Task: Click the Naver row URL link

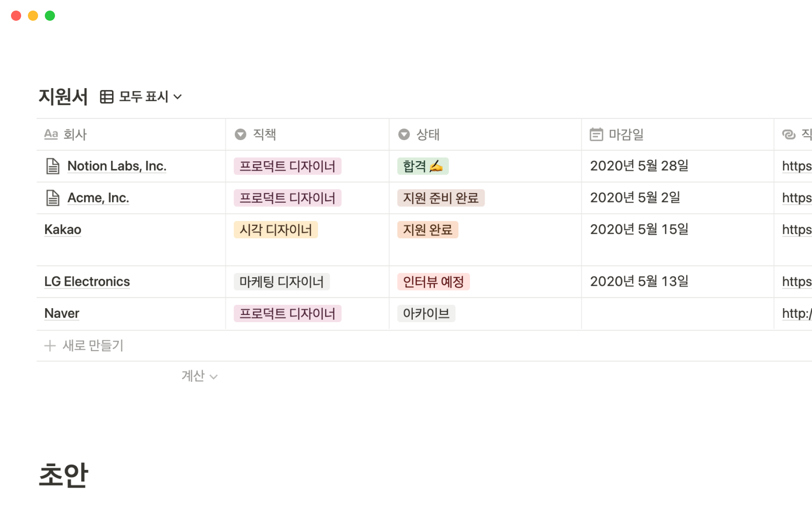Action: pyautogui.click(x=796, y=313)
